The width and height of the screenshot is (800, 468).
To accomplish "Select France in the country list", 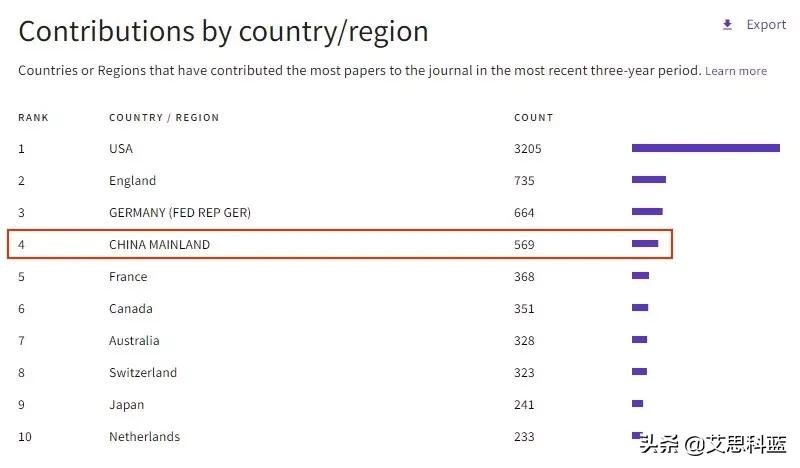I will [128, 277].
